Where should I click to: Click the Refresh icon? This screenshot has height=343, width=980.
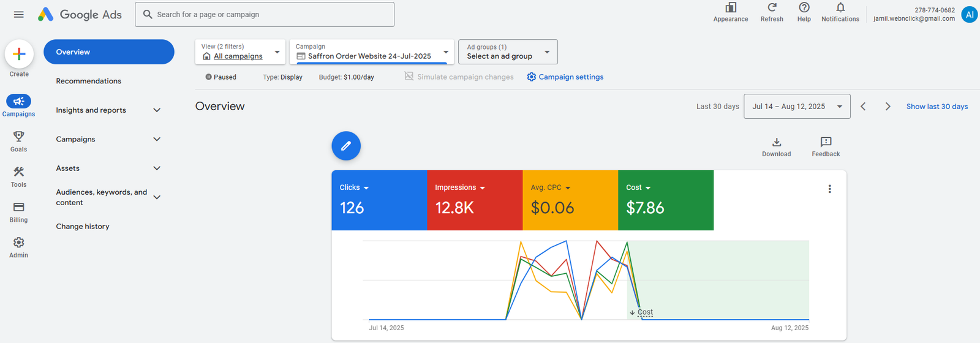(772, 8)
